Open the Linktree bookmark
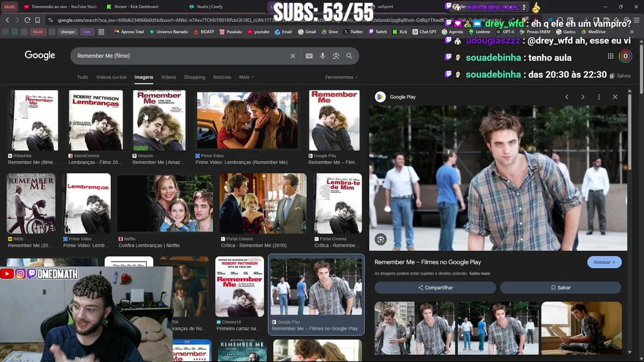The height and width of the screenshot is (362, 644). [479, 32]
